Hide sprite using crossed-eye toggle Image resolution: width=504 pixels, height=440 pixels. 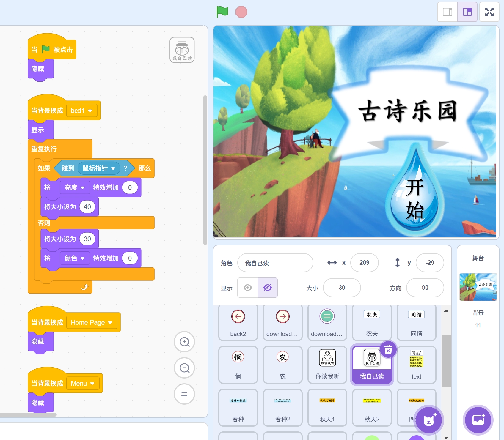coord(268,288)
